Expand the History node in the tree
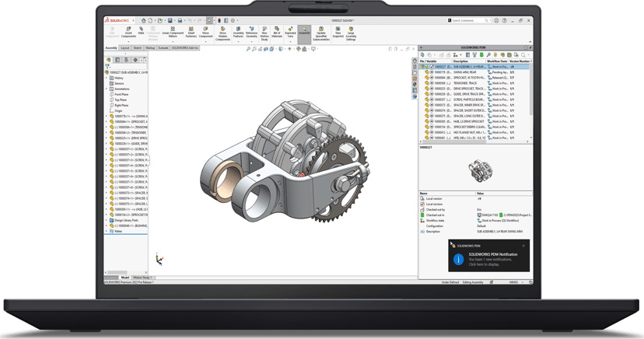 click(x=107, y=78)
